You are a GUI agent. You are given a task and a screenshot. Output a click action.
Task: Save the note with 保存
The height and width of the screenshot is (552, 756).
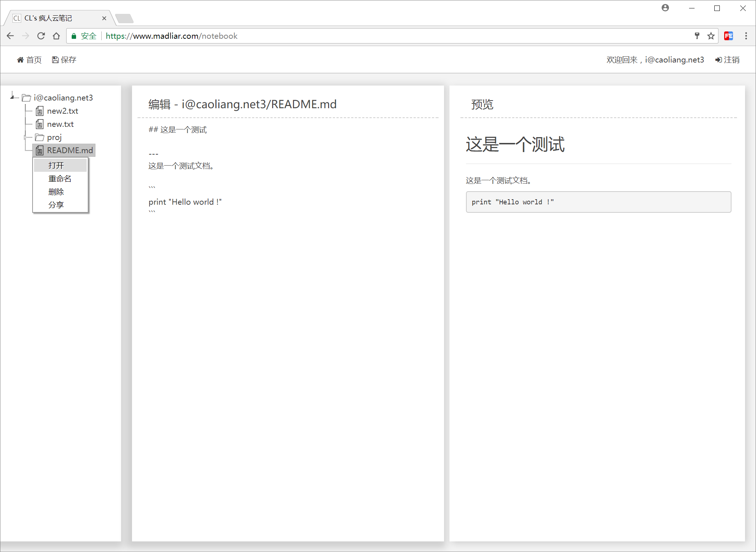click(x=64, y=60)
